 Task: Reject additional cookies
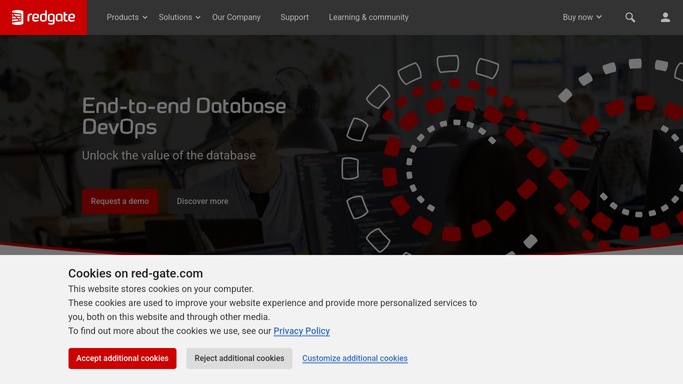click(x=239, y=358)
